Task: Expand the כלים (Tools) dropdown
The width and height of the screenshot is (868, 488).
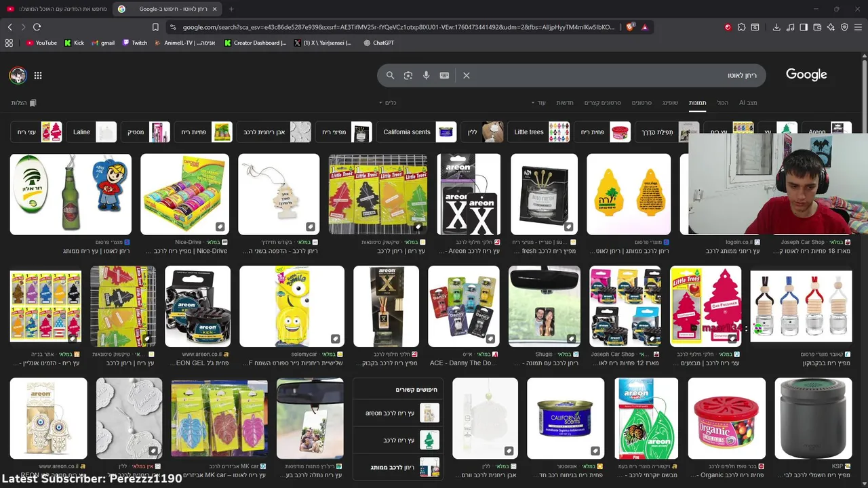Action: (387, 103)
